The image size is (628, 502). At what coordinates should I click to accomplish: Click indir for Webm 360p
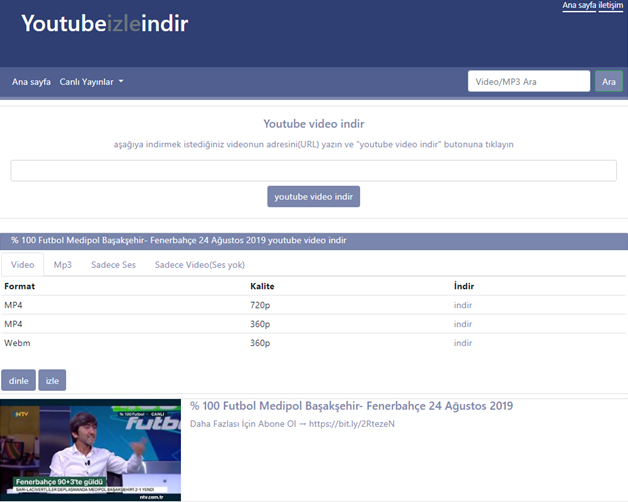pos(462,343)
